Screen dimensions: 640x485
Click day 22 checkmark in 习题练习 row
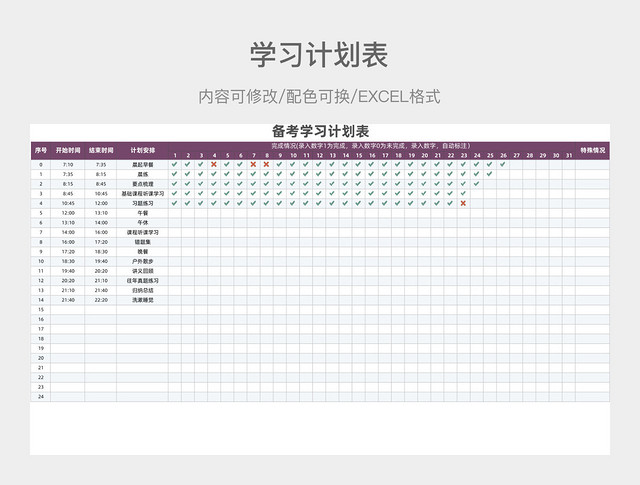(x=450, y=203)
